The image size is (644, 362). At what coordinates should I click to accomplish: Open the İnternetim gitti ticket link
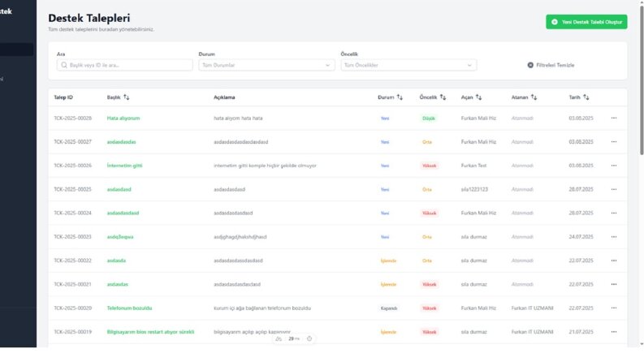124,166
